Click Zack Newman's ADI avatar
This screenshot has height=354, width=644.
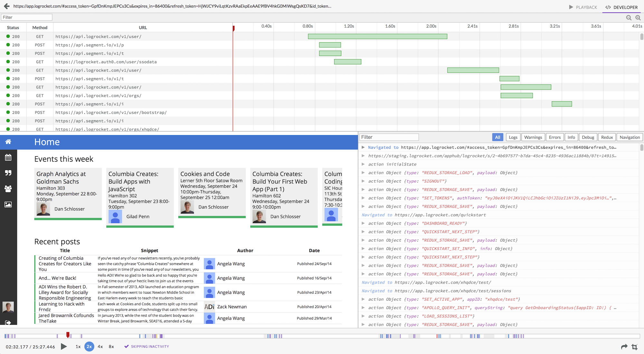tap(209, 307)
